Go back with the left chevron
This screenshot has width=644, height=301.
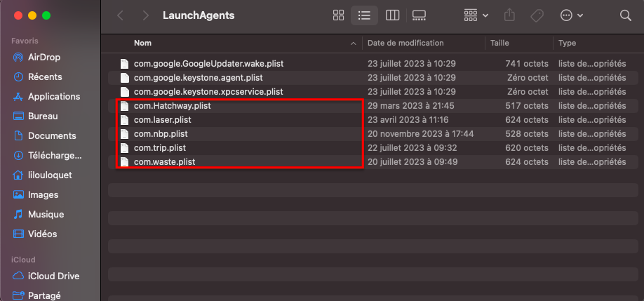tap(121, 15)
